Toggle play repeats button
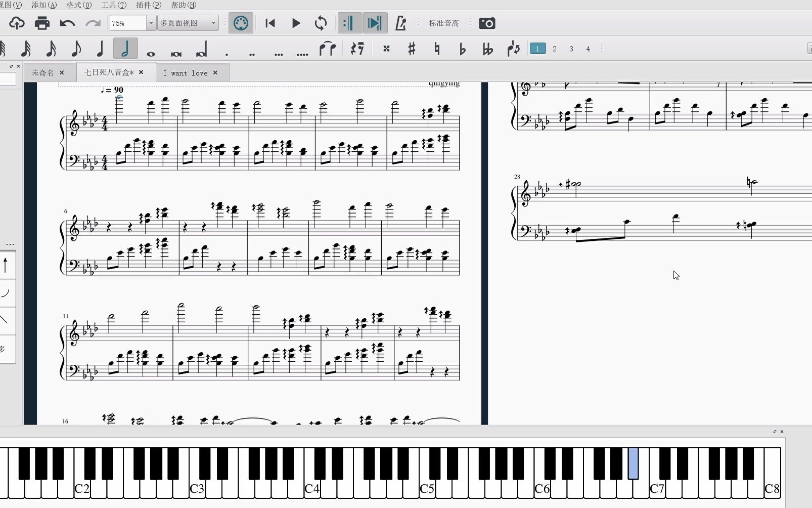The height and width of the screenshot is (508, 812). [349, 23]
